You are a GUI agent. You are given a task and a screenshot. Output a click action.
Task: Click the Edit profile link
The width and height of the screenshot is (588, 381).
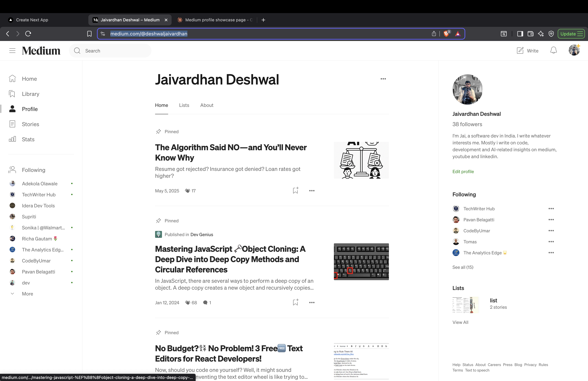click(x=463, y=171)
